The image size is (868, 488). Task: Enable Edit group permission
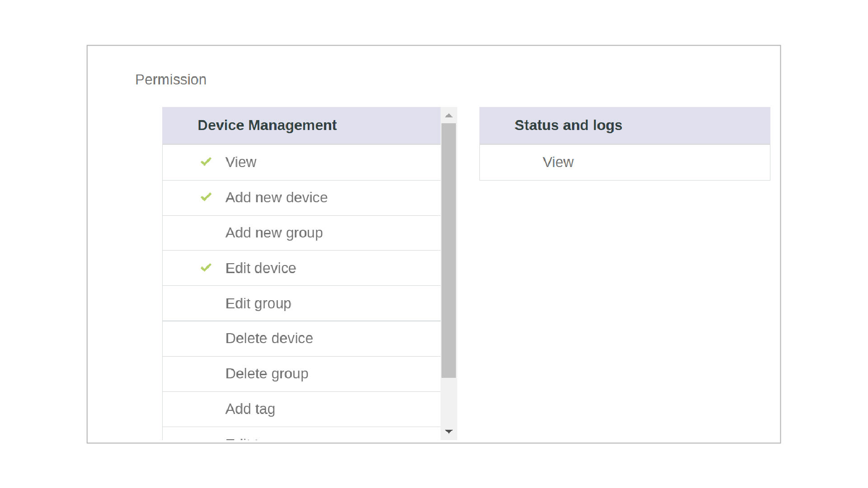click(258, 303)
